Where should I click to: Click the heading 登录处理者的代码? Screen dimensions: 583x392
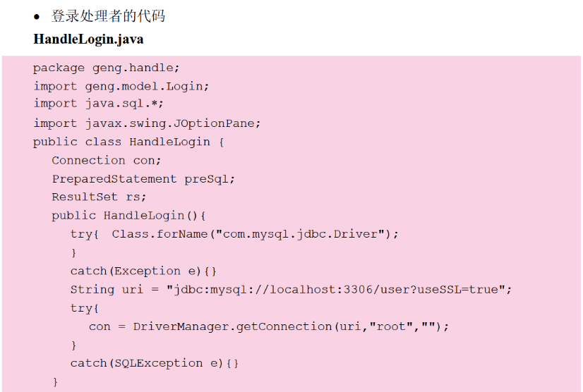point(108,16)
